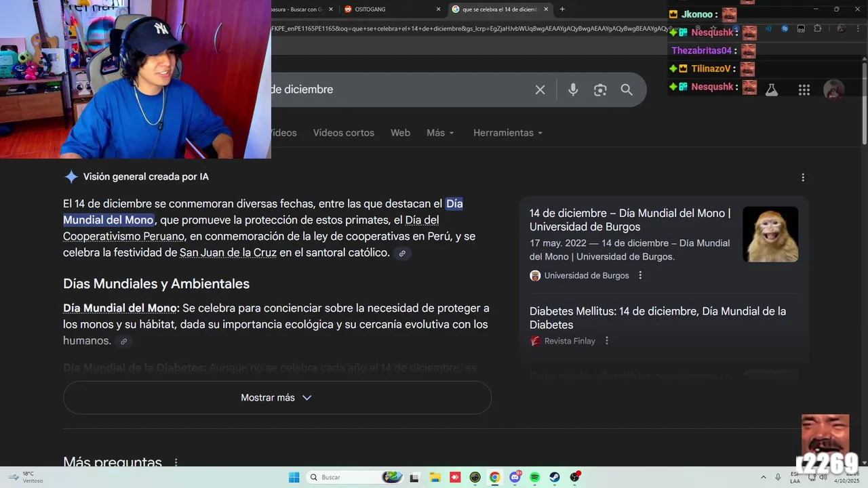
Task: Open Steam from taskbar
Action: coord(555,477)
